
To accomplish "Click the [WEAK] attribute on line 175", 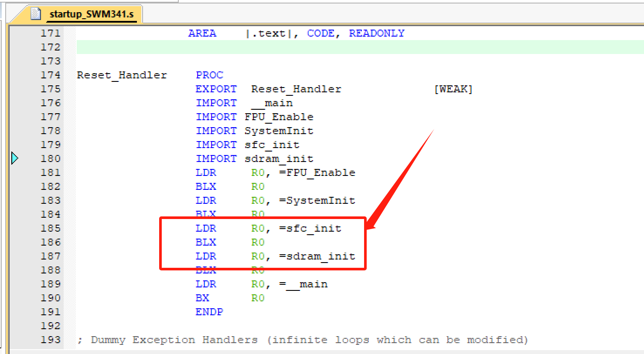I will [x=453, y=89].
